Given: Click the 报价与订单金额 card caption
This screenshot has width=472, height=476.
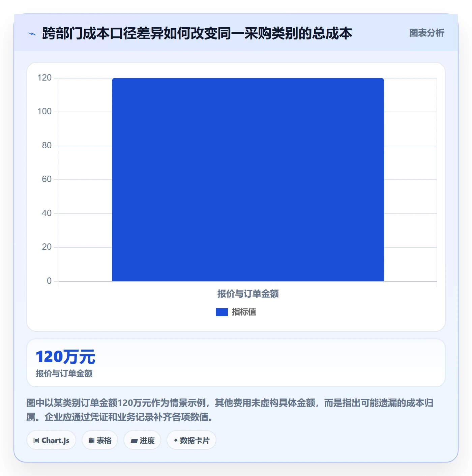Looking at the screenshot, I should (x=64, y=374).
